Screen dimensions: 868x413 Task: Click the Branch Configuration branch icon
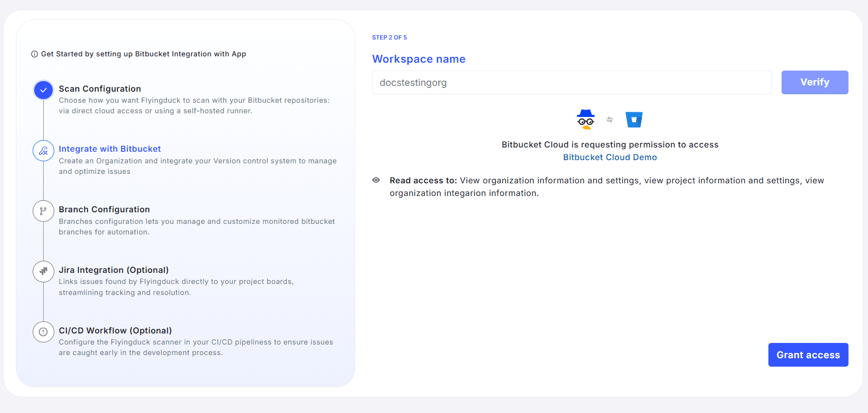43,211
